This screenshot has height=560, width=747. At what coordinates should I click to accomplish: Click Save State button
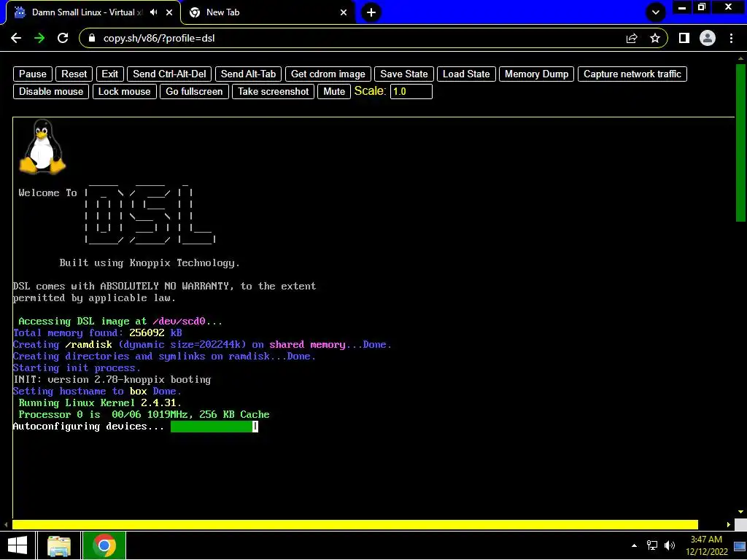404,74
